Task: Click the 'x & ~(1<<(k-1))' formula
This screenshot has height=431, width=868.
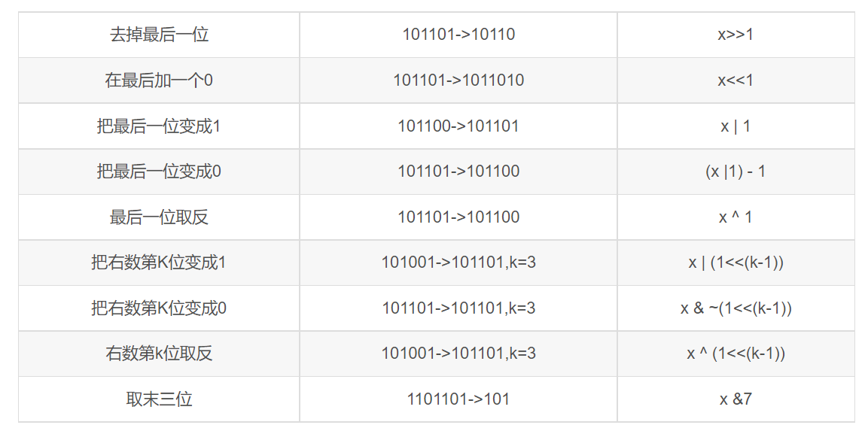Action: tap(736, 308)
